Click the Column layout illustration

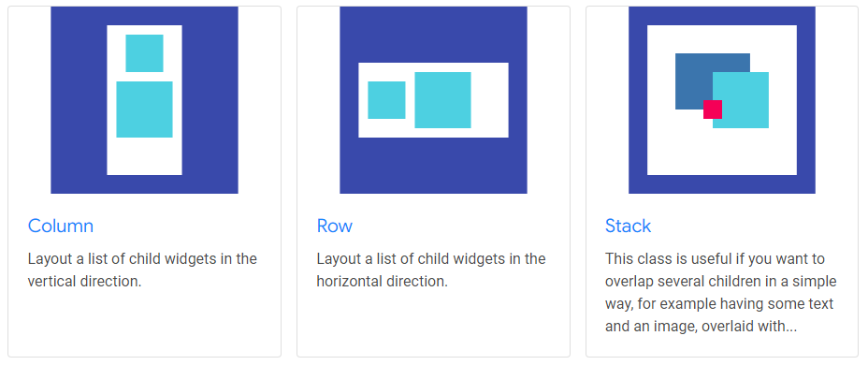coord(144,100)
